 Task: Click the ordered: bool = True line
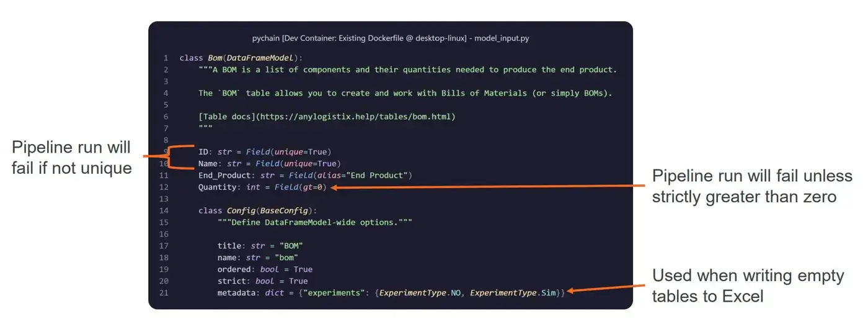tap(265, 270)
